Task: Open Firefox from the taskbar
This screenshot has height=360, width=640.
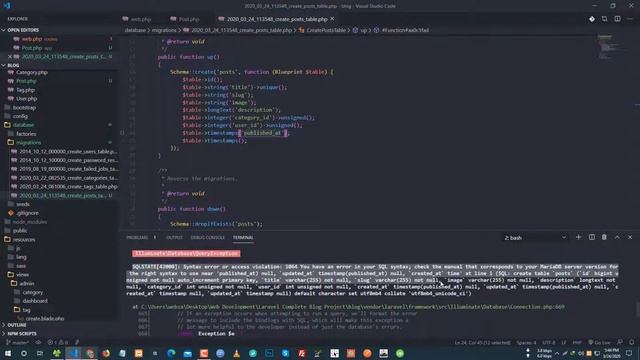Action: point(106,353)
